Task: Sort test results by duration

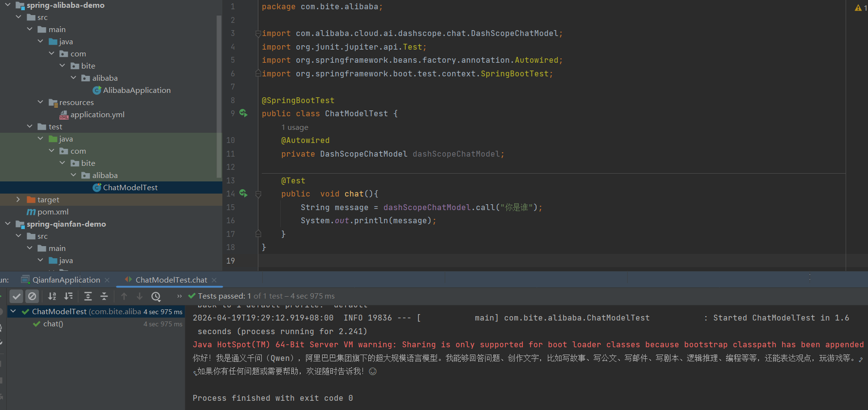Action: coord(69,296)
